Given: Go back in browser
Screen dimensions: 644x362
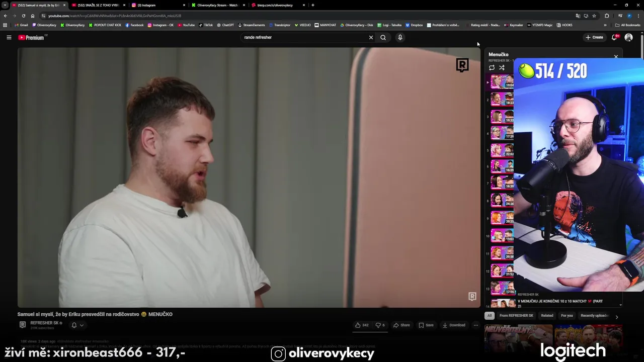Looking at the screenshot, I should 5,16.
